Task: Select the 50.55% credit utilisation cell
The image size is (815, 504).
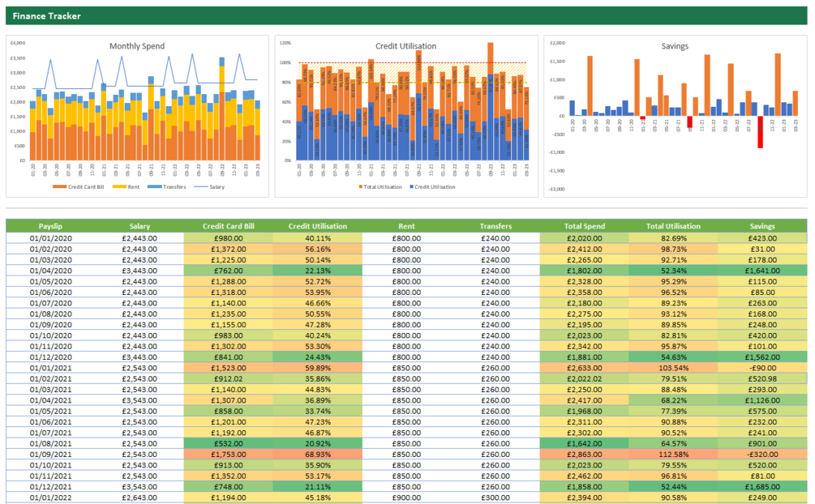Action: point(318,314)
